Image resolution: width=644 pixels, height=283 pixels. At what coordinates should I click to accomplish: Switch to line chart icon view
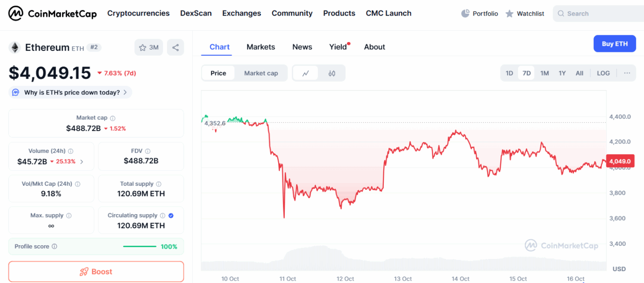coord(305,73)
